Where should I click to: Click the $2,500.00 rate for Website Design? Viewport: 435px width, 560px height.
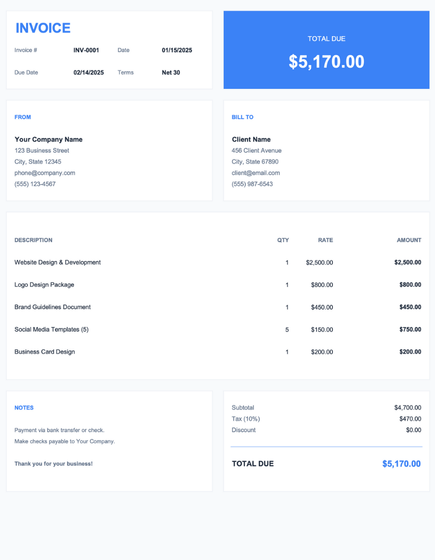(319, 262)
